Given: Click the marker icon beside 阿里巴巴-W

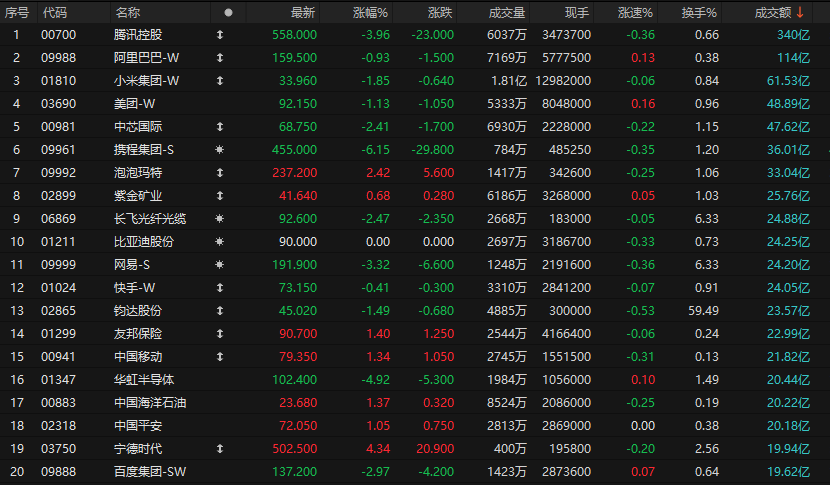Looking at the screenshot, I should [x=220, y=58].
